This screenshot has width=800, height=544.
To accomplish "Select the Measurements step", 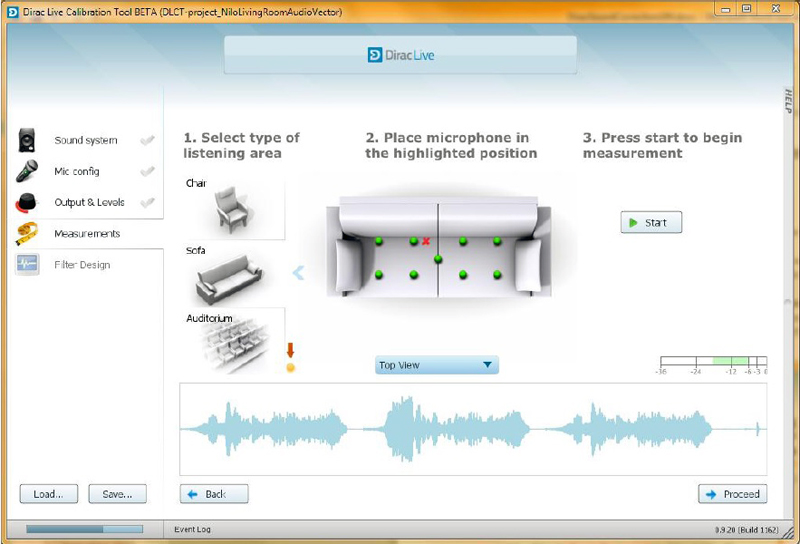I will click(x=87, y=233).
